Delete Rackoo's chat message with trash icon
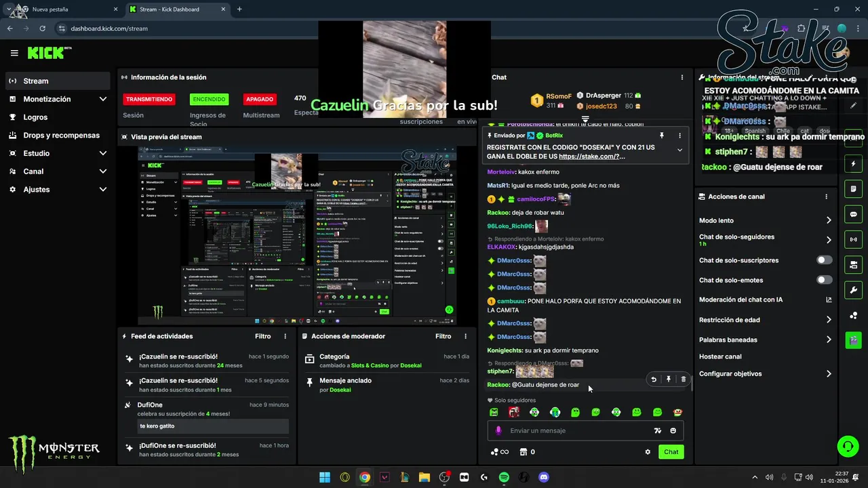Viewport: 868px width, 488px height. (684, 380)
